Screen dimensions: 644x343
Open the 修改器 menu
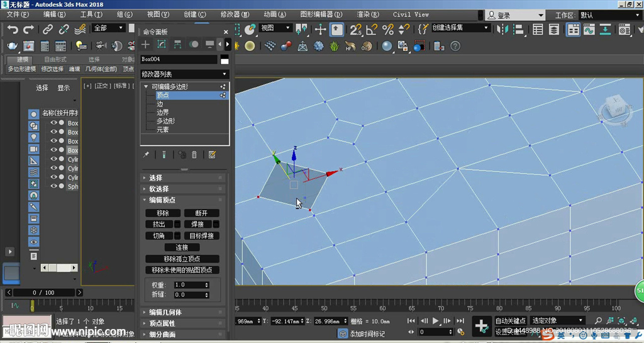pyautogui.click(x=234, y=14)
